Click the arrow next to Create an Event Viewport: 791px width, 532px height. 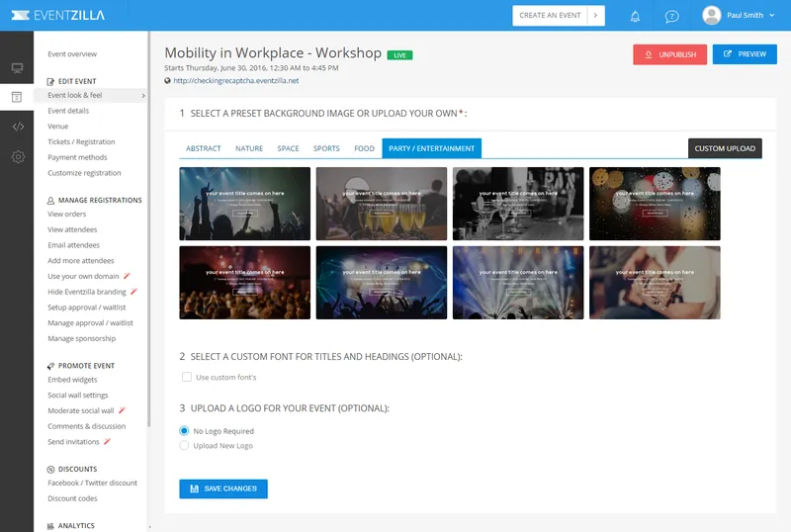click(596, 16)
